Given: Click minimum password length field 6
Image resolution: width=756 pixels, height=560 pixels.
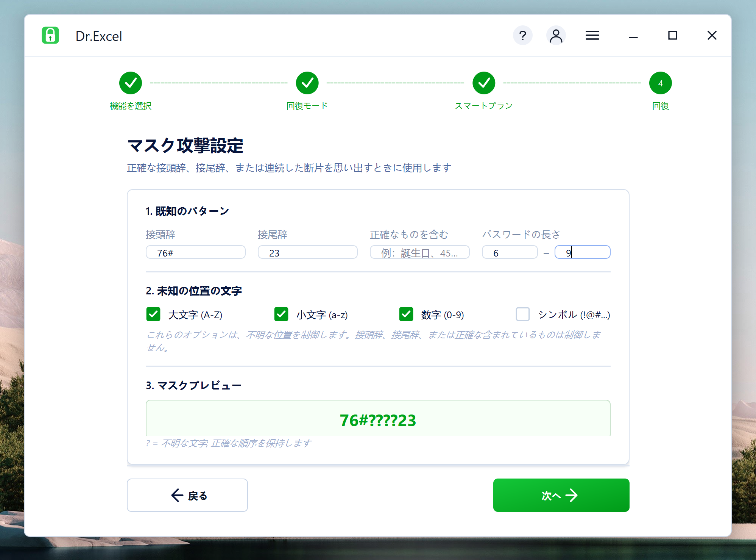Looking at the screenshot, I should coord(510,252).
